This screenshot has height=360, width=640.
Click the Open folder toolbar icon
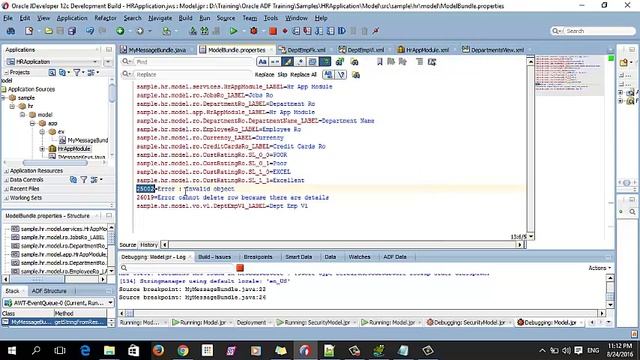49,31
